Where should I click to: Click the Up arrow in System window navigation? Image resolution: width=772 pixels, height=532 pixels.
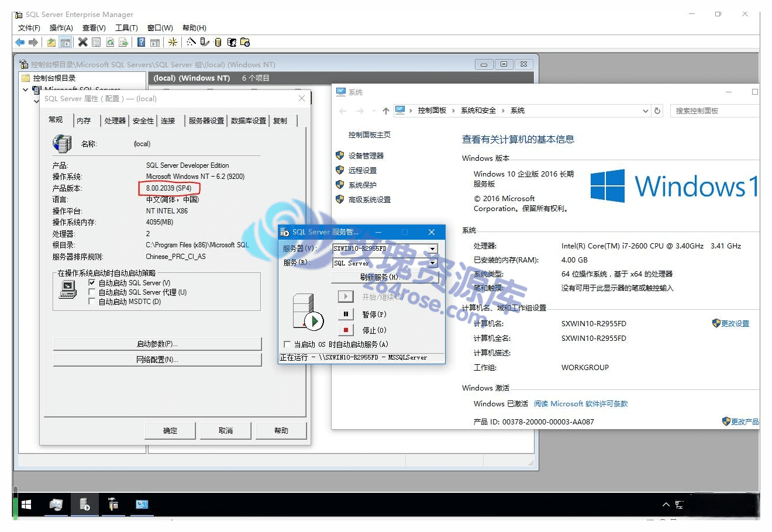(385, 110)
